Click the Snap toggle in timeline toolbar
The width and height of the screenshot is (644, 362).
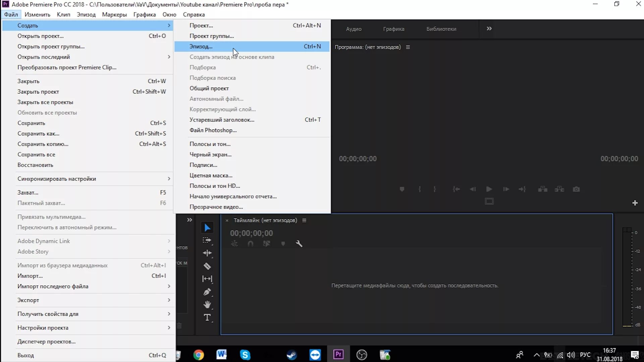tap(250, 244)
